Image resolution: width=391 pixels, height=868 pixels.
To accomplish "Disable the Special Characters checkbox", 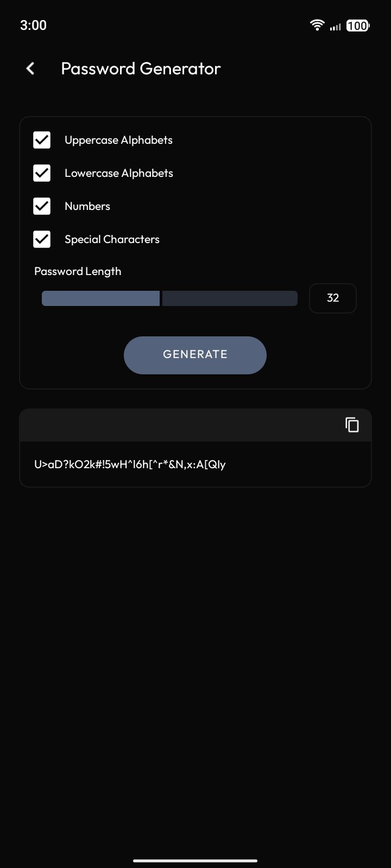I will click(42, 239).
